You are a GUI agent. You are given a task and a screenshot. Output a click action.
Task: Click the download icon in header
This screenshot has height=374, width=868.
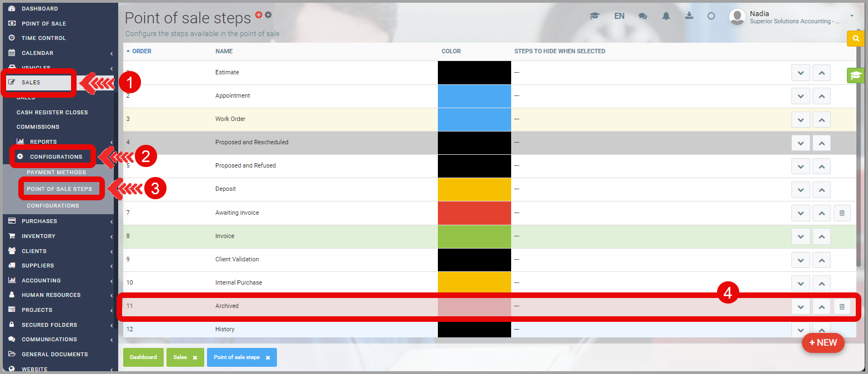[x=689, y=16]
